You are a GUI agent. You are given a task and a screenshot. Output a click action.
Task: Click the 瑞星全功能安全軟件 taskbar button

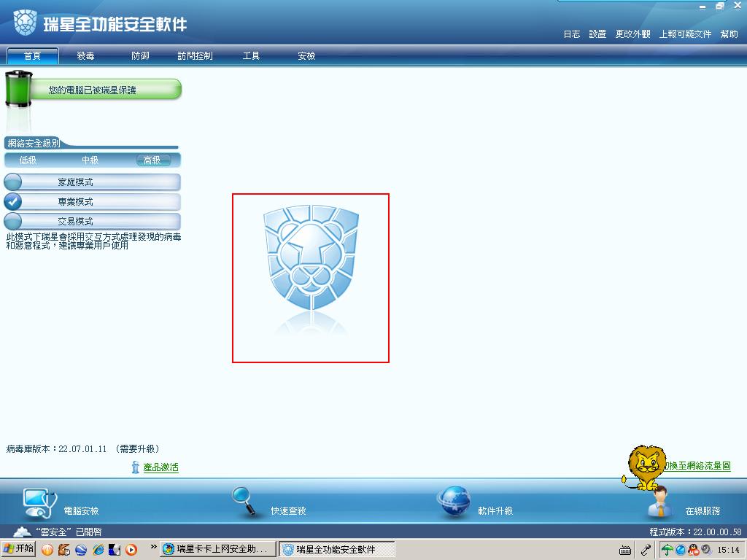coord(336,549)
